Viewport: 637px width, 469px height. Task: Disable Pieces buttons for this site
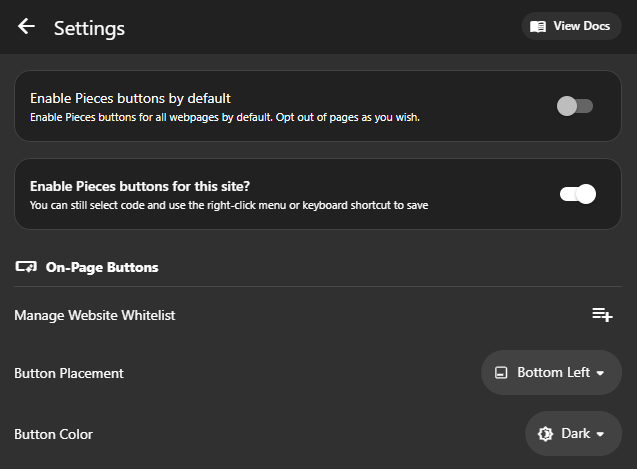pos(578,194)
